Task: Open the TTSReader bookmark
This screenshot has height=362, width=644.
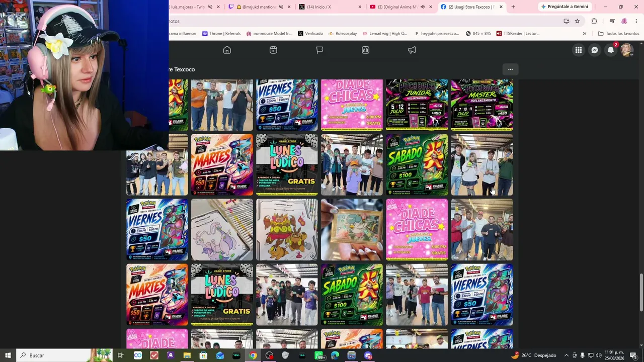Action: click(518, 34)
